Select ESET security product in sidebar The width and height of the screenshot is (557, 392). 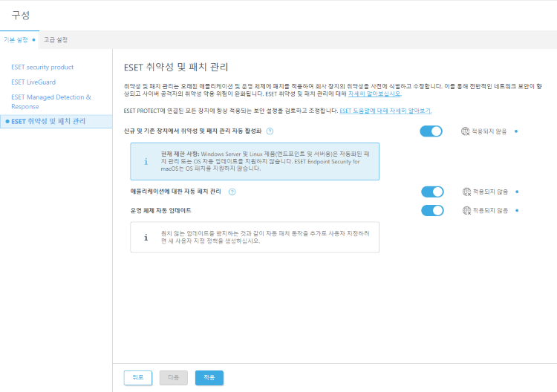pyautogui.click(x=42, y=67)
